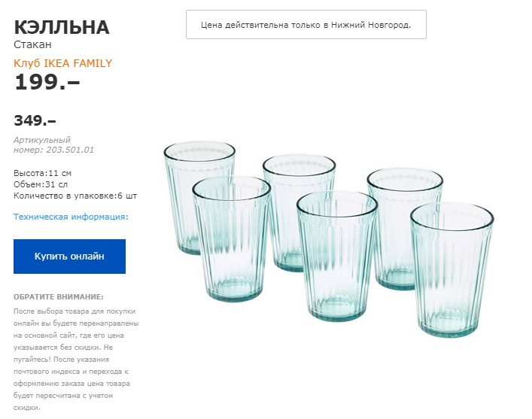Open the Техническая информация link
The height and width of the screenshot is (419, 532).
pos(71,217)
